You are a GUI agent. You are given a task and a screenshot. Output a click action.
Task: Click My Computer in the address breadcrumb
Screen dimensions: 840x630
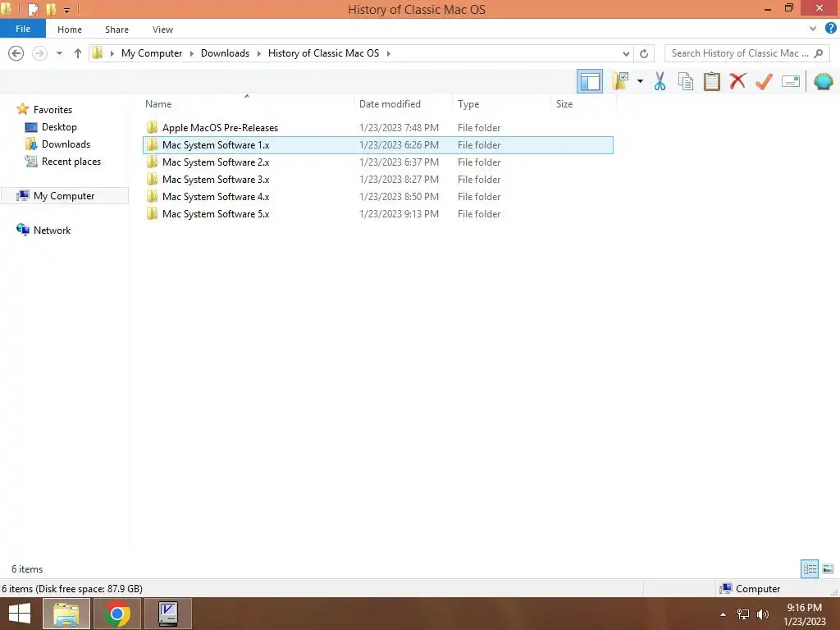tap(152, 53)
